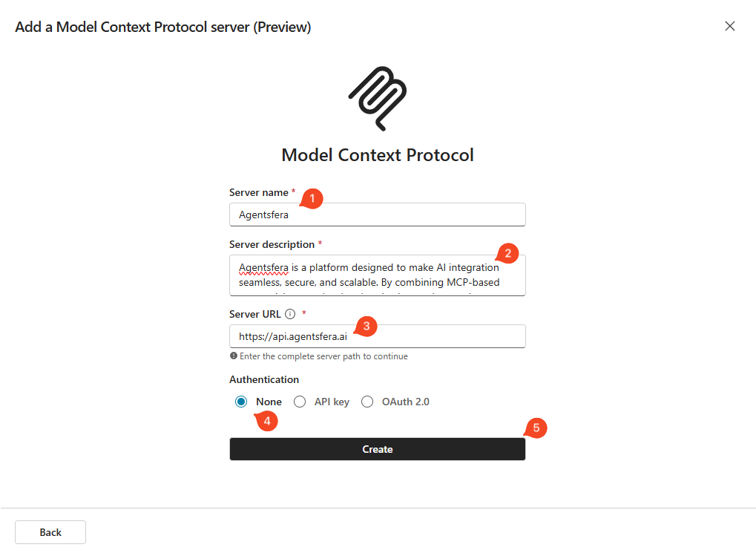Click the red callout badge numbered 4
The width and height of the screenshot is (756, 553).
tap(267, 421)
